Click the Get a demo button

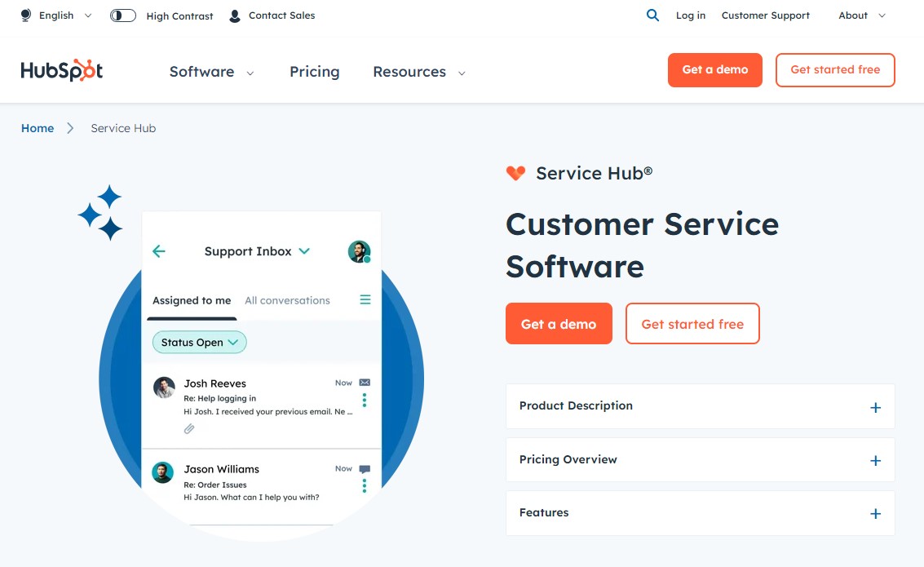pos(559,323)
